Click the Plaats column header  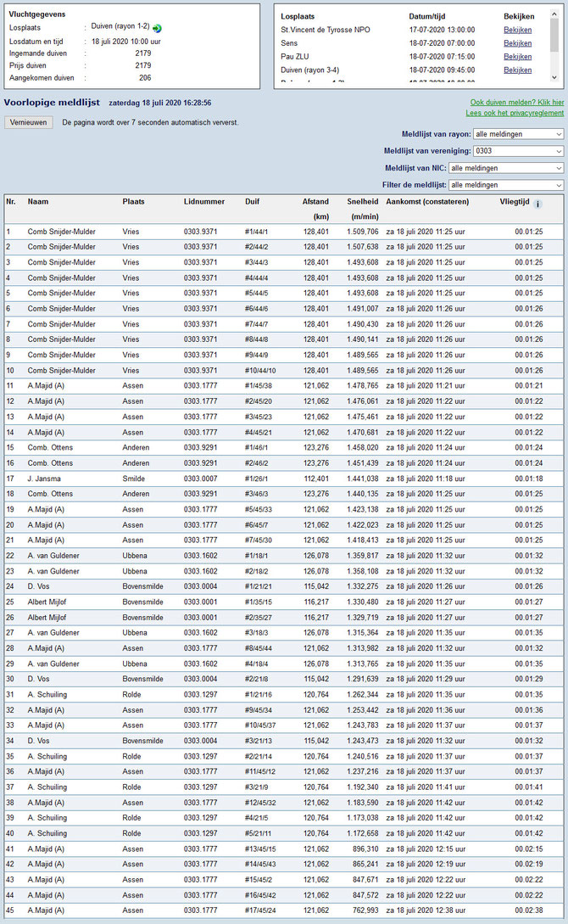134,202
